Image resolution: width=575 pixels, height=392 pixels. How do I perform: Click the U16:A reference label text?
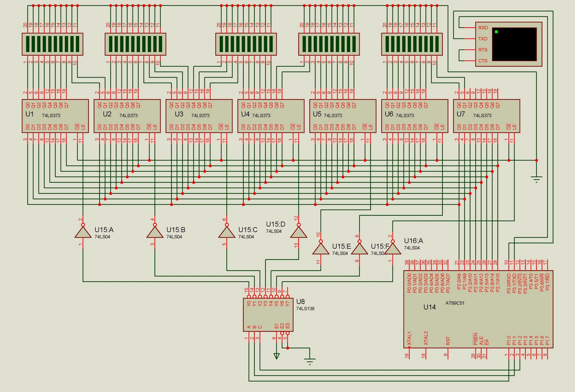tap(413, 241)
